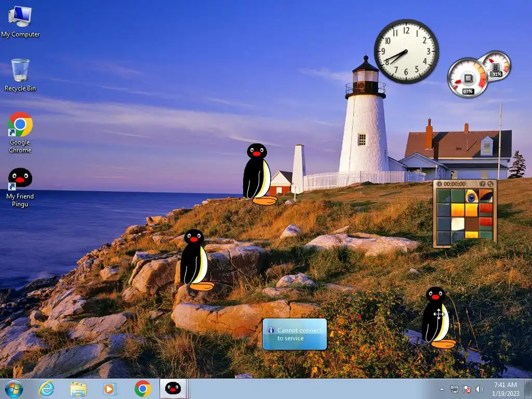532x399 pixels.
Task: Click the white puzzle tile
Action: [457, 224]
